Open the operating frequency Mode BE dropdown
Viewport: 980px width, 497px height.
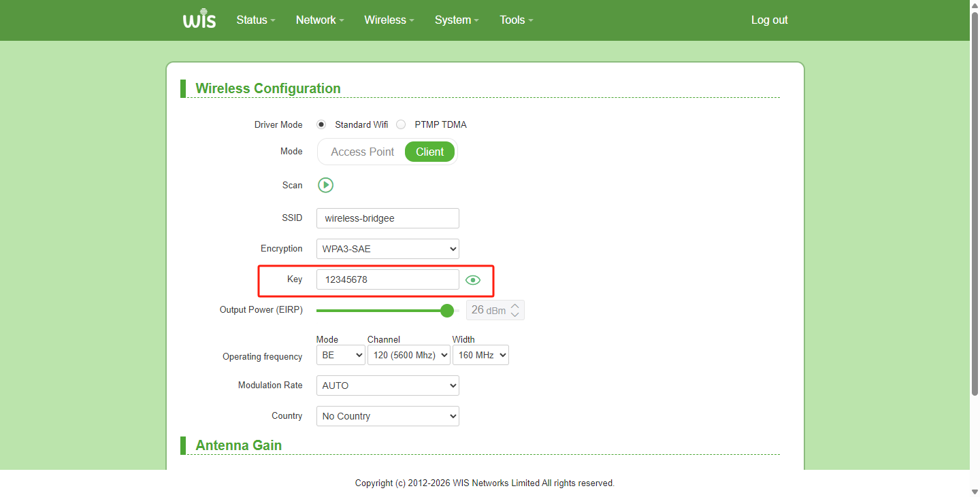coord(341,355)
